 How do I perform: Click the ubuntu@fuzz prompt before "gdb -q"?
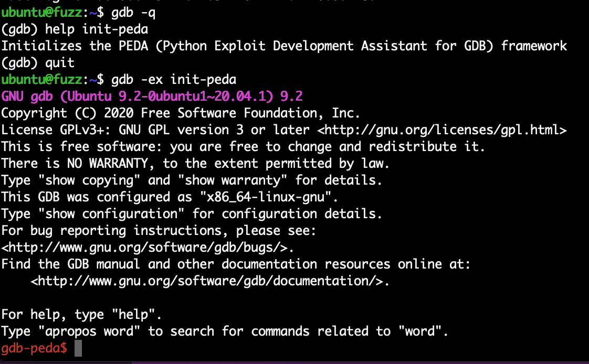pos(41,13)
